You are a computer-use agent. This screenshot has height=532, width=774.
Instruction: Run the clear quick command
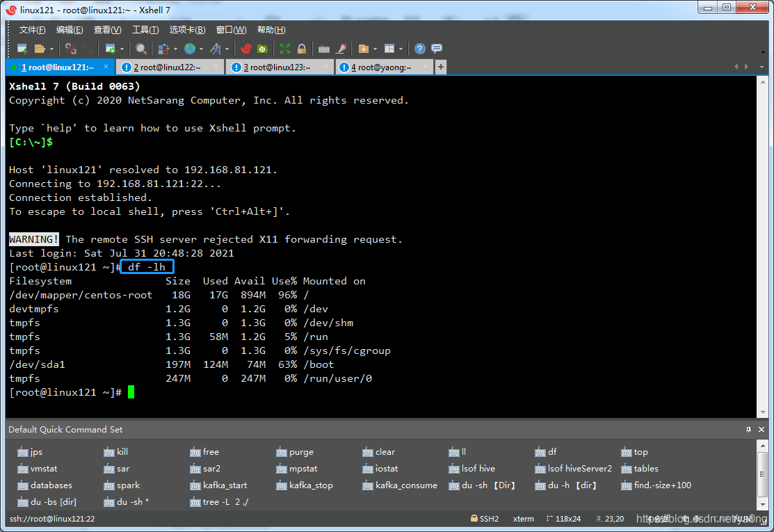coord(378,451)
